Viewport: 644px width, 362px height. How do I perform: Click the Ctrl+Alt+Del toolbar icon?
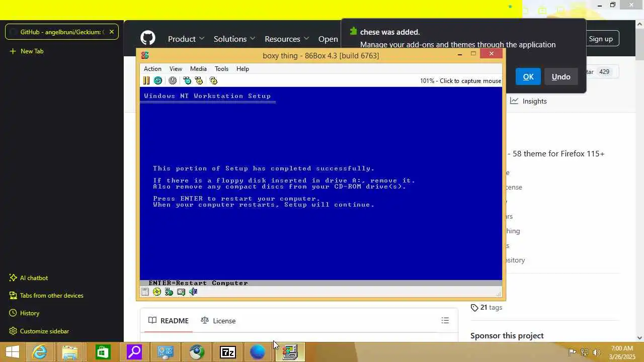[x=187, y=80]
